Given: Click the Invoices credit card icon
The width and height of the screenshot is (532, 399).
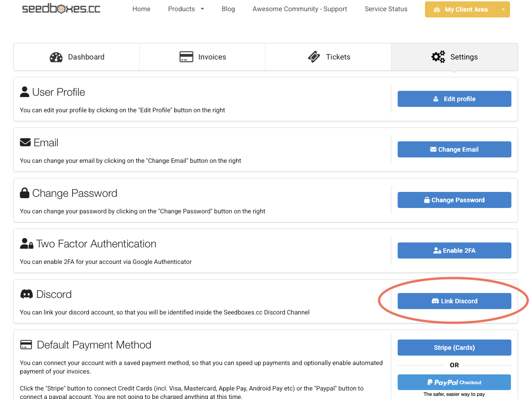Looking at the screenshot, I should [186, 57].
